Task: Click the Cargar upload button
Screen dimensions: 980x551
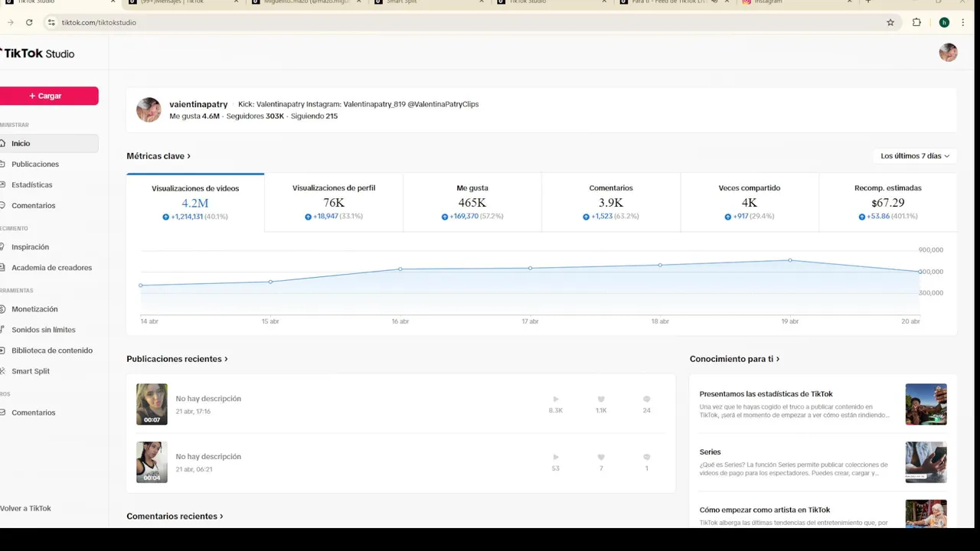Action: [49, 96]
